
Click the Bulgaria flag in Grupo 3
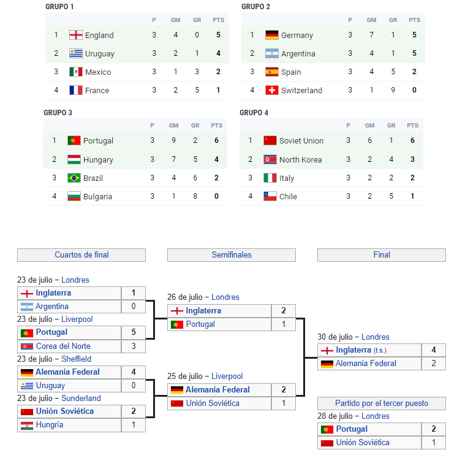point(74,196)
